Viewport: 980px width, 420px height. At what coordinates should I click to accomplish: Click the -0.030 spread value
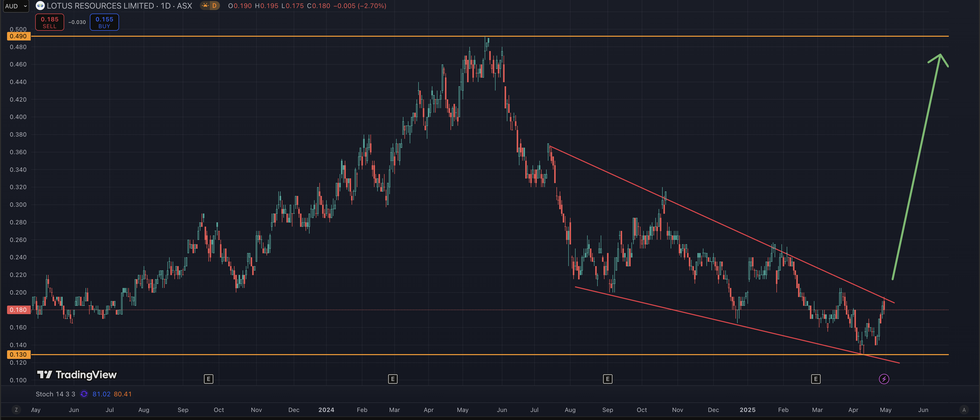click(77, 22)
